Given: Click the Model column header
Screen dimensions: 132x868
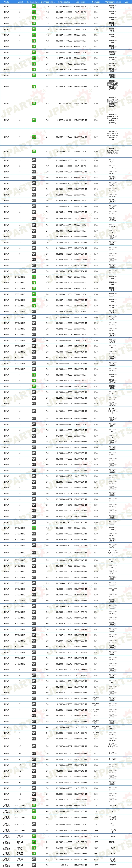Looking at the screenshot, I should coord(20,2).
